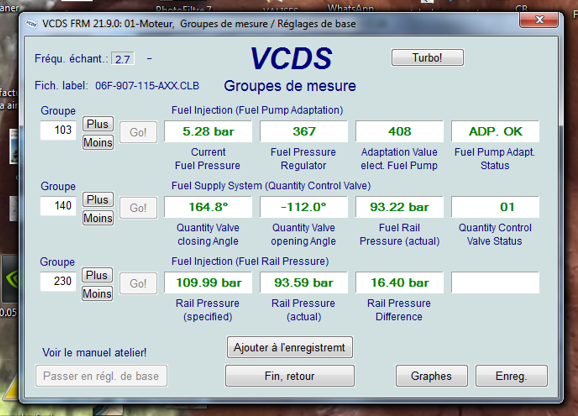Click the 408 adaptation value field

point(400,131)
